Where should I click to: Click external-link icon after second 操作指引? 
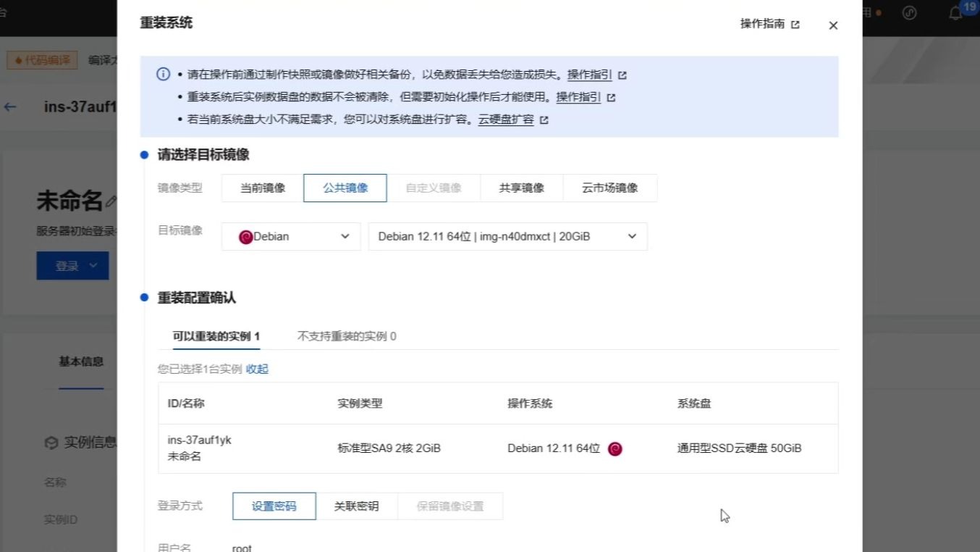tap(611, 98)
